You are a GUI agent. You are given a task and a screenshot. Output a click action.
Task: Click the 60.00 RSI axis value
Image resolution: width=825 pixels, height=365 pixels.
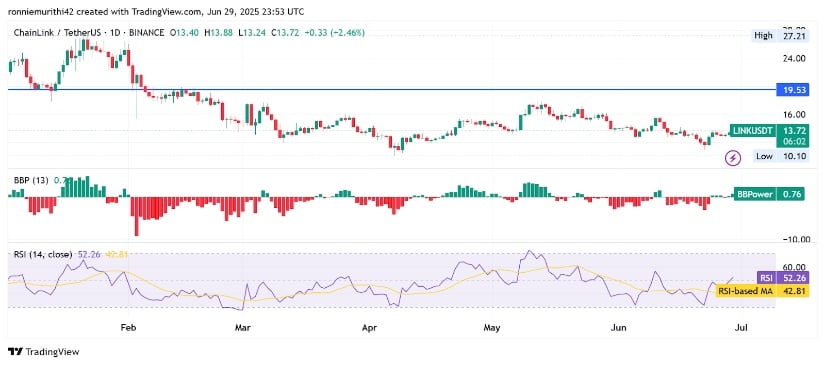pos(794,267)
